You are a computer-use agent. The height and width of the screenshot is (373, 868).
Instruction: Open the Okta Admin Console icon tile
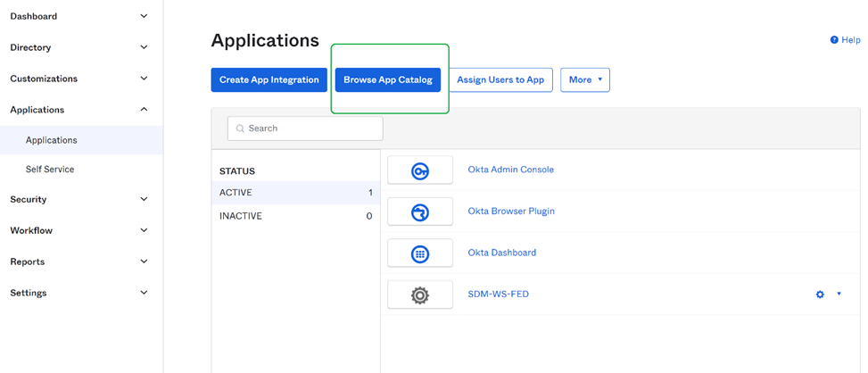[x=420, y=170]
